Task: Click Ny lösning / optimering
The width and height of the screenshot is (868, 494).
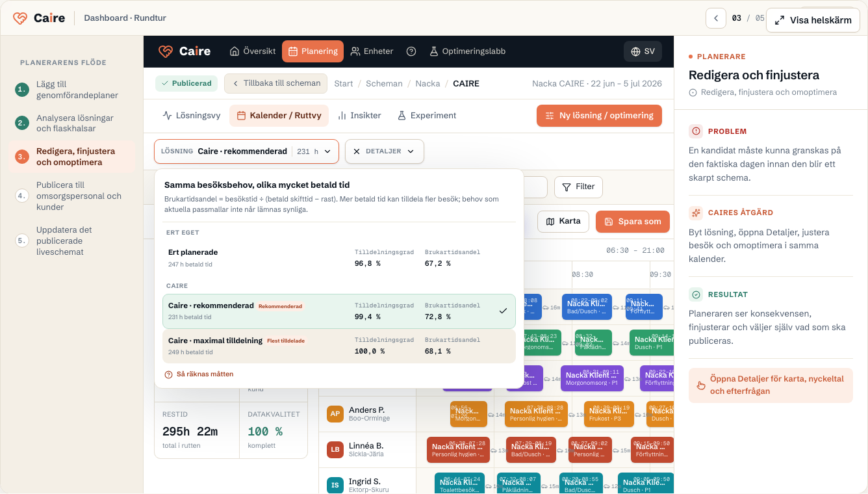Action: [x=599, y=116]
